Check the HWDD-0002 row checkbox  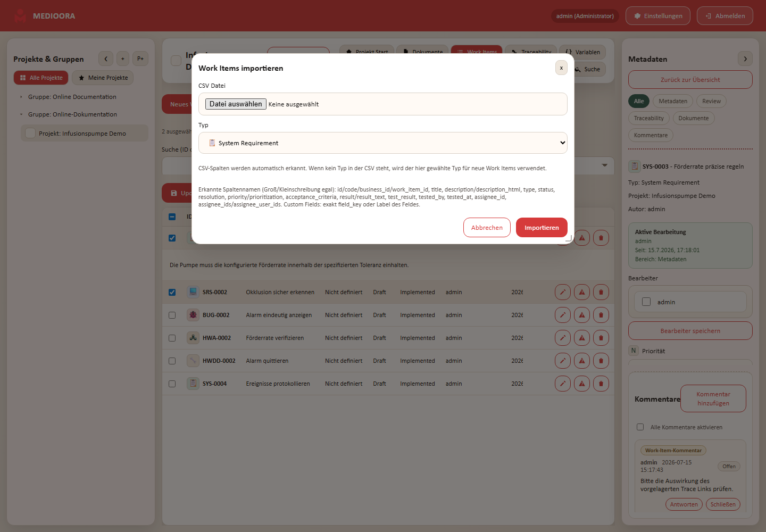[172, 361]
